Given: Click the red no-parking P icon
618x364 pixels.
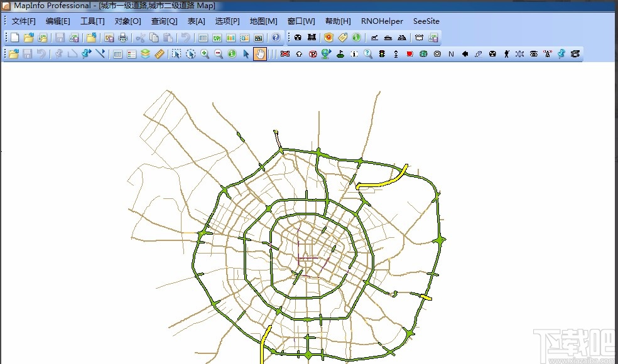Looking at the screenshot, I should [313, 53].
